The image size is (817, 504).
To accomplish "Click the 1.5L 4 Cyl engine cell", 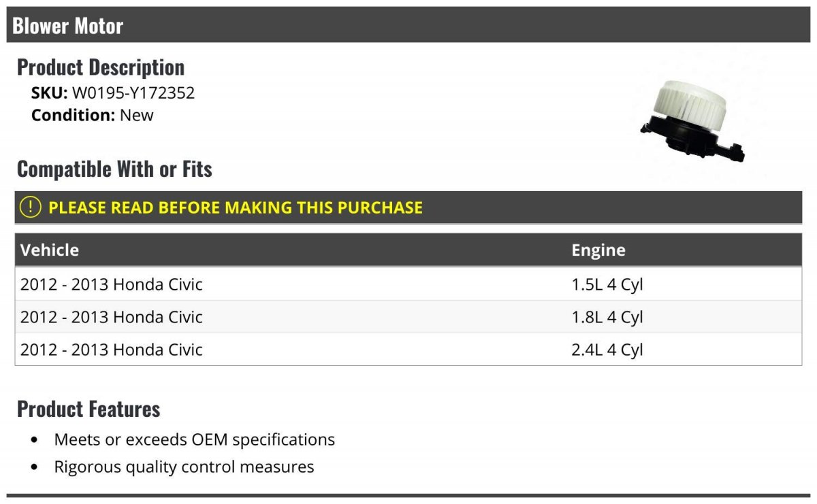I will 607,284.
